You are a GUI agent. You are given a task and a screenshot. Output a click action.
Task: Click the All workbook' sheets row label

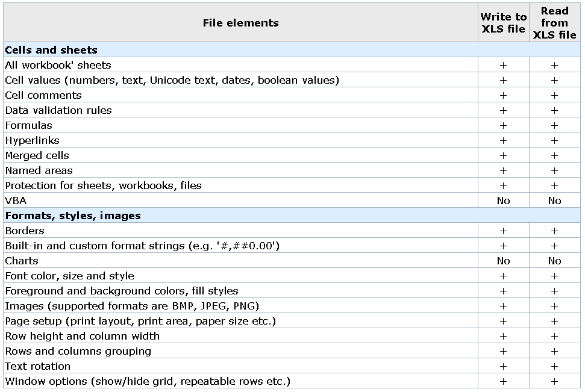click(58, 65)
